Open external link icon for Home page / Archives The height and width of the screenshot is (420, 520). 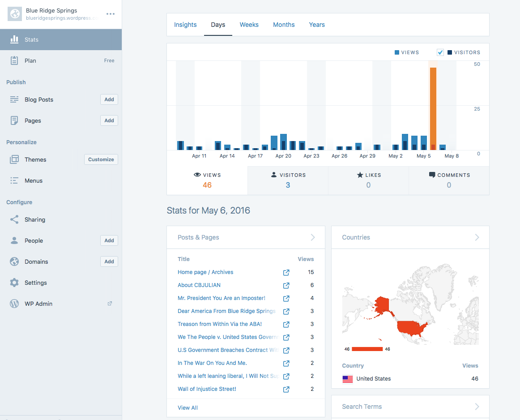click(x=286, y=272)
